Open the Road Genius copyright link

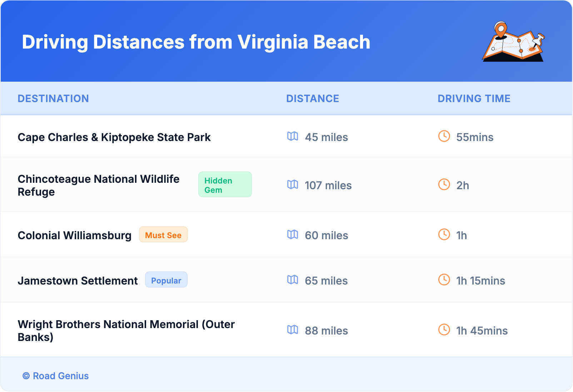click(x=56, y=376)
